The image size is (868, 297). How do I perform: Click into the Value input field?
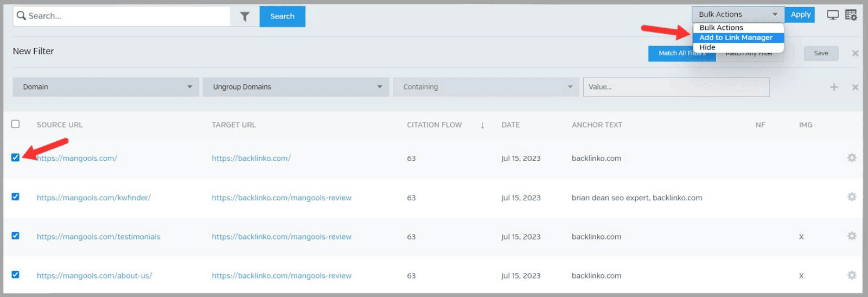tap(676, 87)
